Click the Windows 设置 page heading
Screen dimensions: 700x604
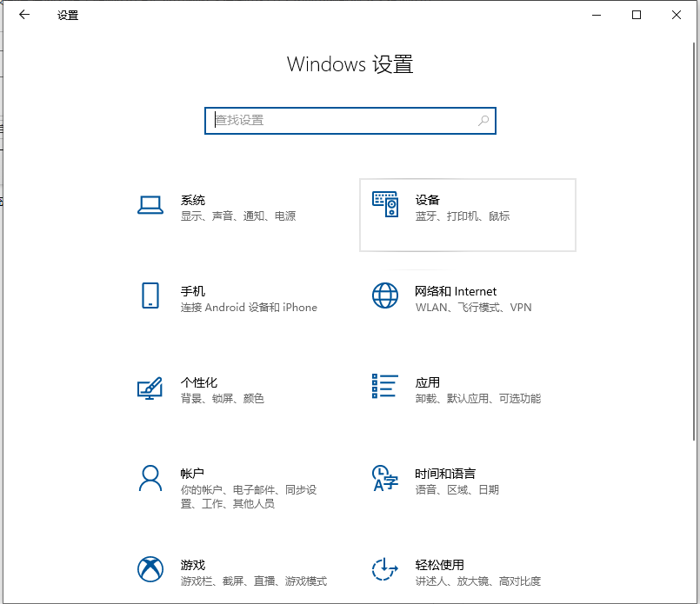[x=350, y=64]
